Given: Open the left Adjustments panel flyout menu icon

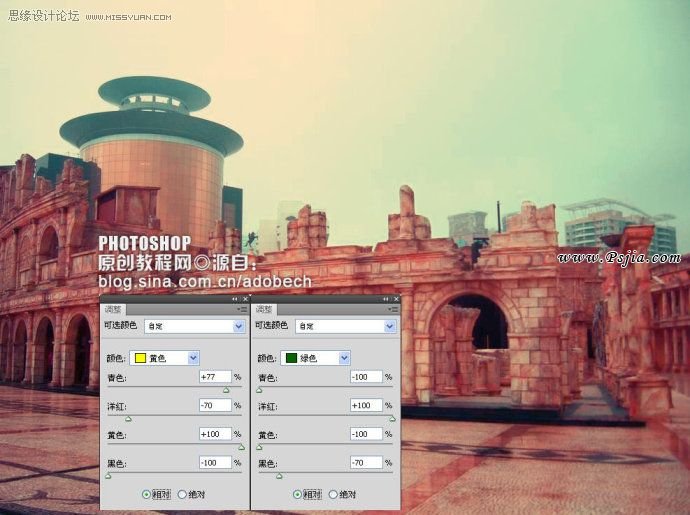Looking at the screenshot, I should tap(241, 310).
